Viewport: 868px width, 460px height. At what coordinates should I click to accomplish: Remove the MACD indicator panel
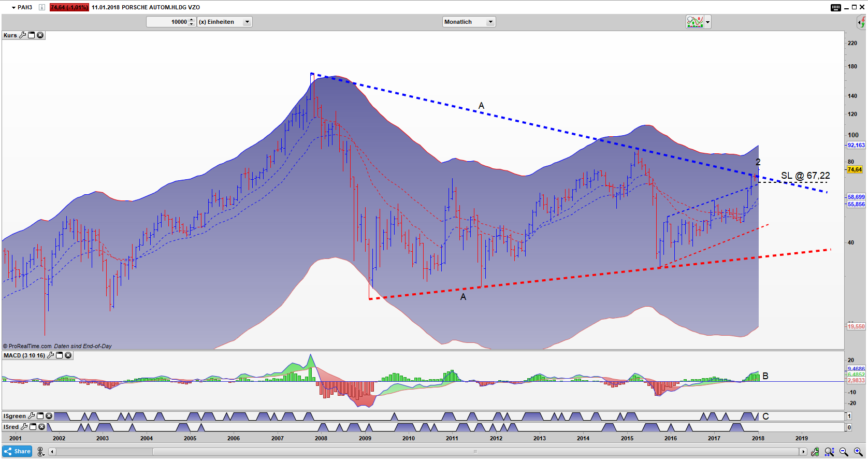pyautogui.click(x=68, y=355)
